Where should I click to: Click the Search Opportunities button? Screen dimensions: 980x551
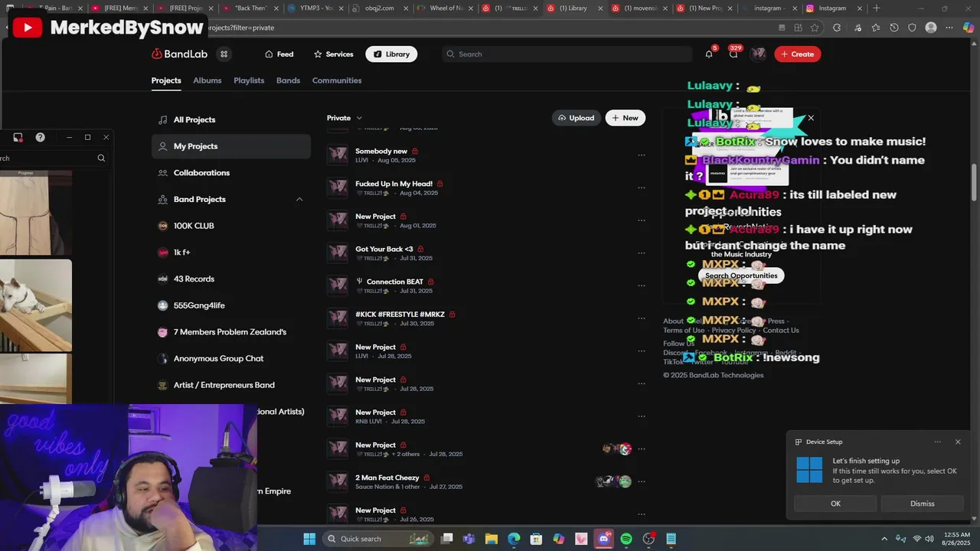pyautogui.click(x=741, y=275)
